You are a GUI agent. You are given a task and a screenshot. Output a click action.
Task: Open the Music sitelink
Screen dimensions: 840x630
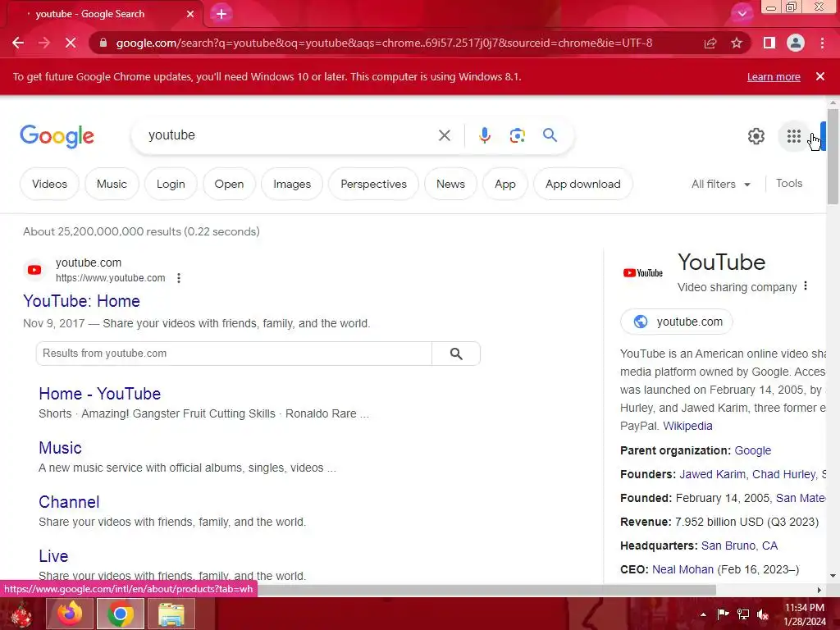coord(60,448)
